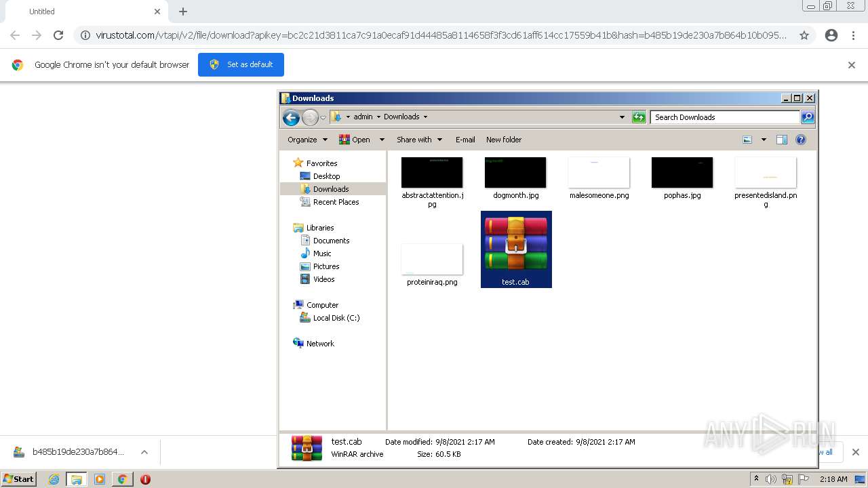Screen dimensions: 868x488
Task: Select the test.cab WinRAR archive
Action: click(x=516, y=249)
